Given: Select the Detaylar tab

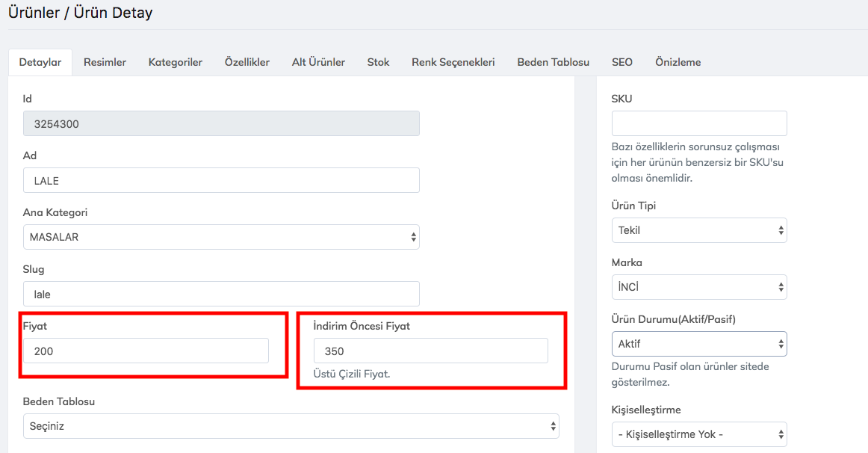Looking at the screenshot, I should click(40, 62).
